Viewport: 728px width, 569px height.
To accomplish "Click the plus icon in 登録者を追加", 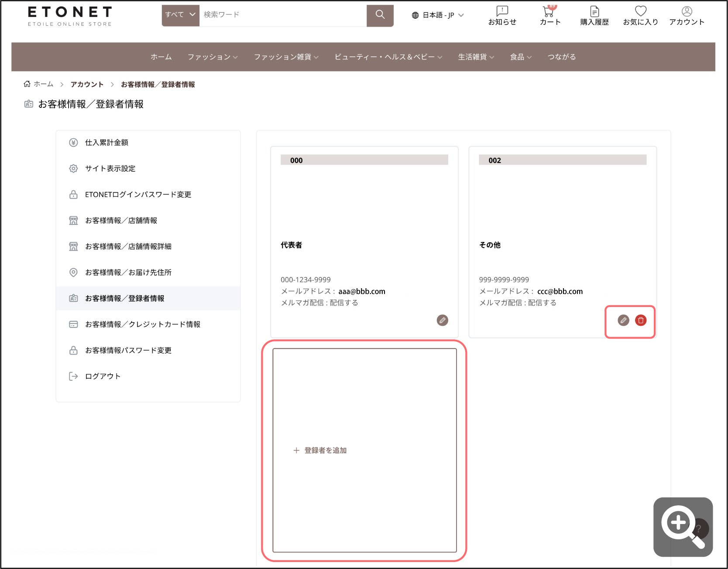I will click(x=296, y=450).
